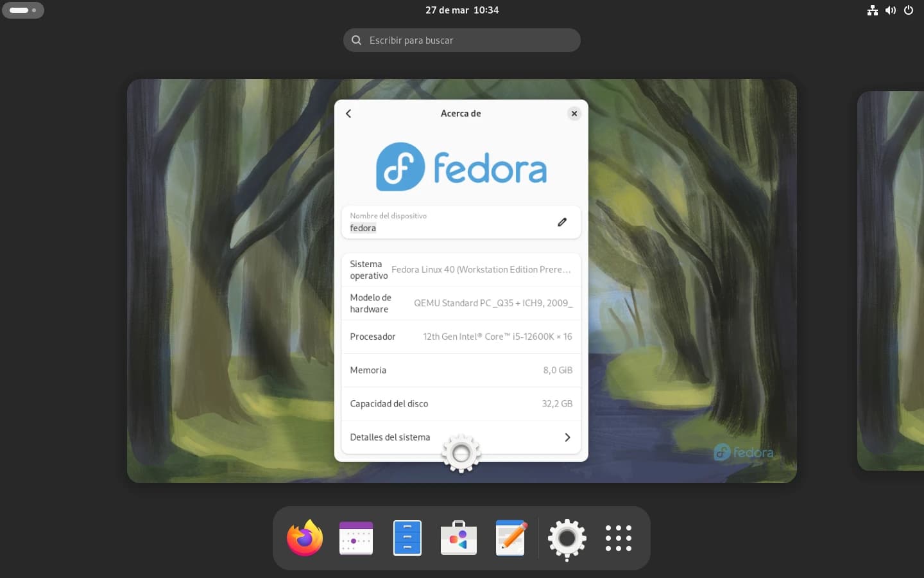Switch to the second workspace thumbnail
The height and width of the screenshot is (578, 924).
click(892, 281)
